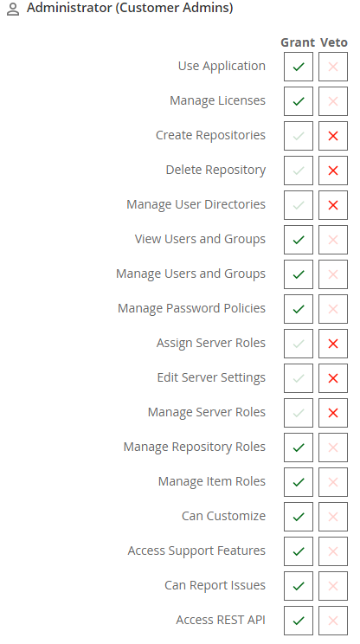
Task: Toggle Veto checkbox for Use Application
Action: 333,67
